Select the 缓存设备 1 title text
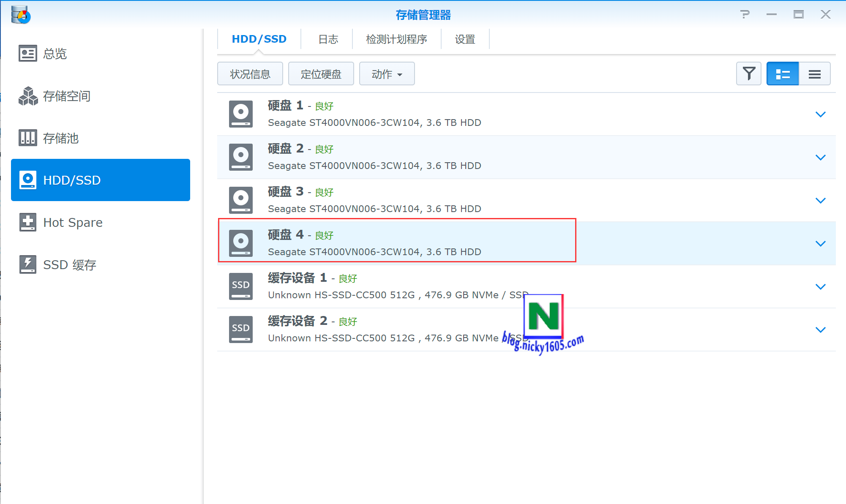 [x=297, y=278]
